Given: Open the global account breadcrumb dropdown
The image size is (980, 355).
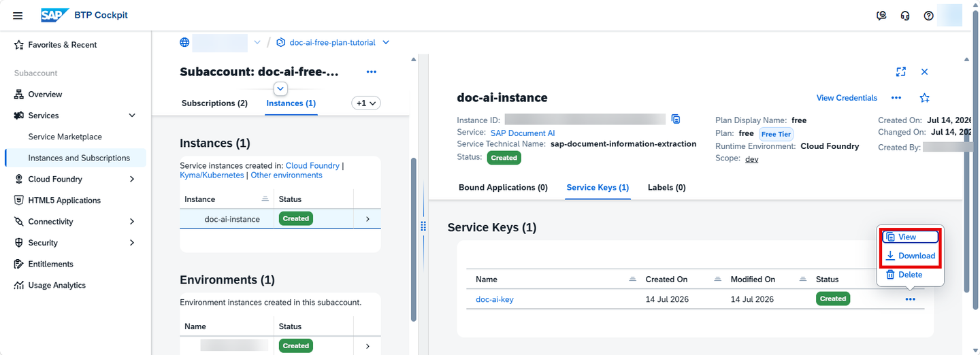Looking at the screenshot, I should tap(257, 42).
